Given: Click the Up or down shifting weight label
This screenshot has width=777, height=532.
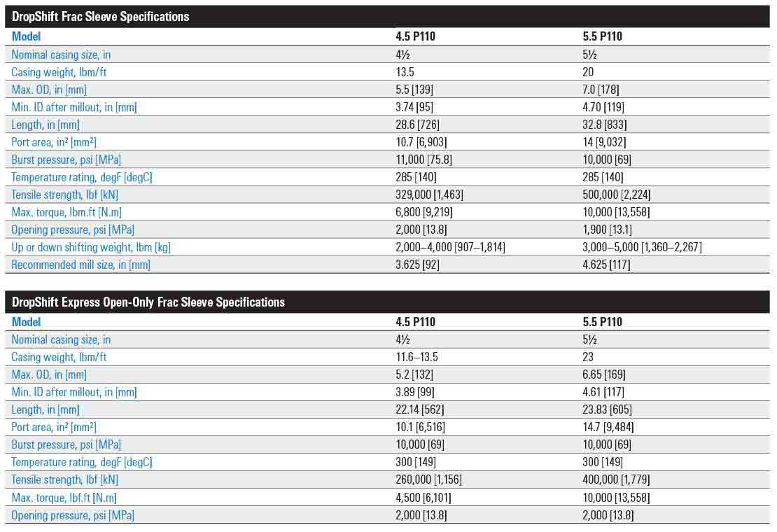Looking at the screenshot, I should [x=91, y=247].
